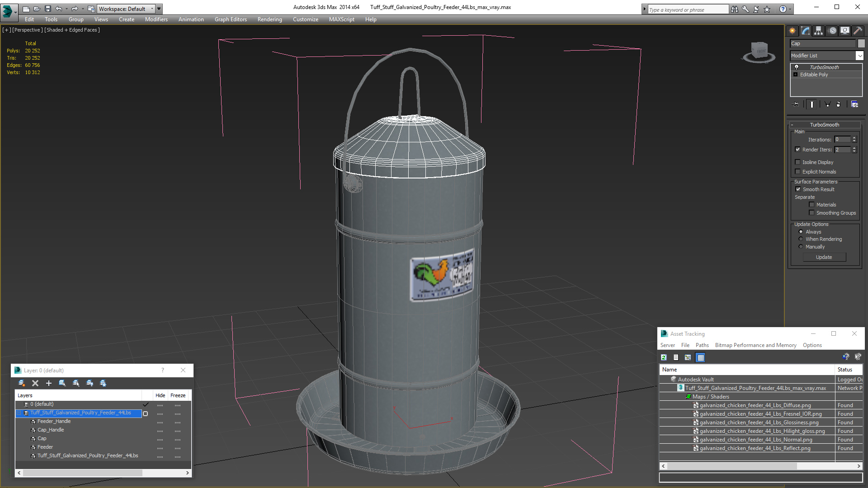Select the When Rendering update option
This screenshot has width=868, height=488.
pos(801,239)
